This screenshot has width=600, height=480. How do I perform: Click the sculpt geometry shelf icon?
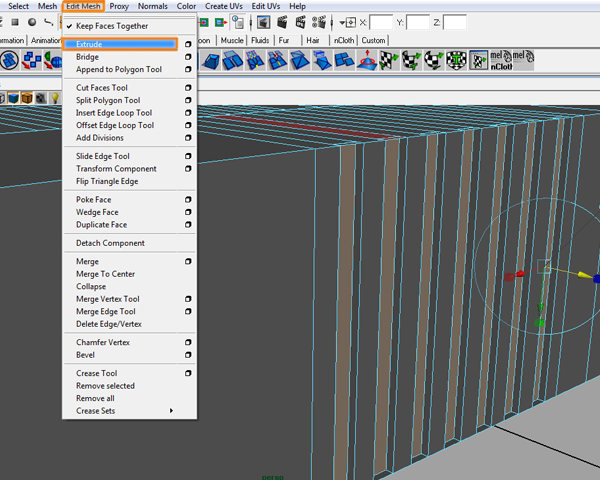[367, 60]
